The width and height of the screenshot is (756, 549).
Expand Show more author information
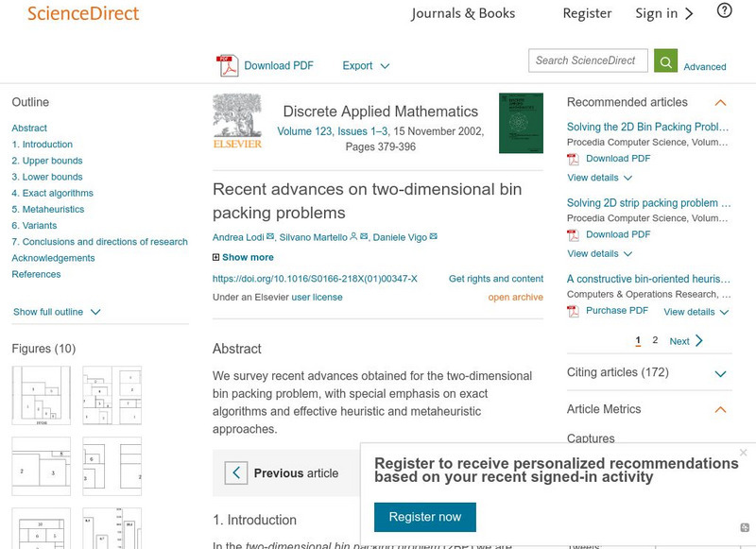coord(248,257)
